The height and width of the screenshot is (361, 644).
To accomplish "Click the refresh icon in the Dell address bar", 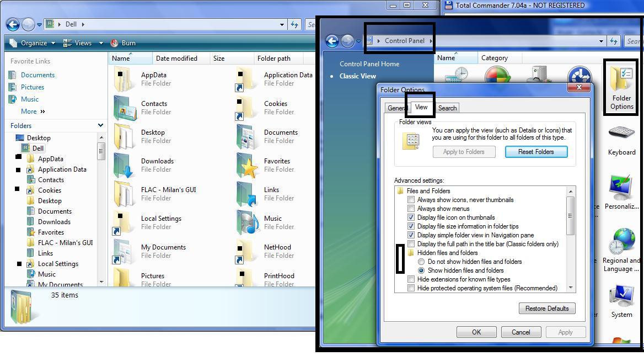I will (294, 25).
